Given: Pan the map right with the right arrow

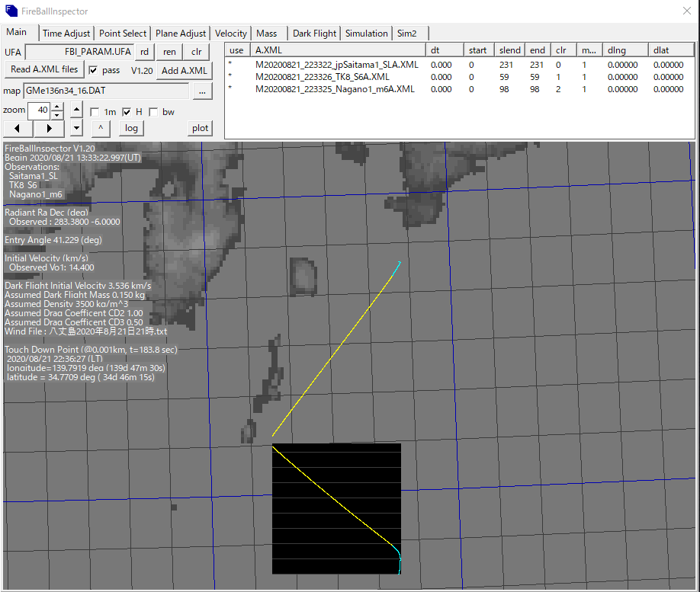Looking at the screenshot, I should point(50,128).
